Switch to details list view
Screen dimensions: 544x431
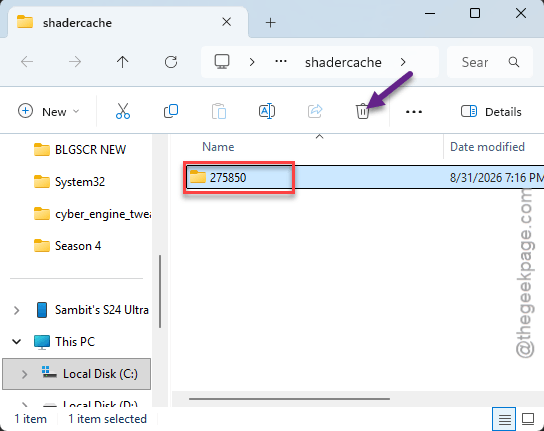[504, 419]
